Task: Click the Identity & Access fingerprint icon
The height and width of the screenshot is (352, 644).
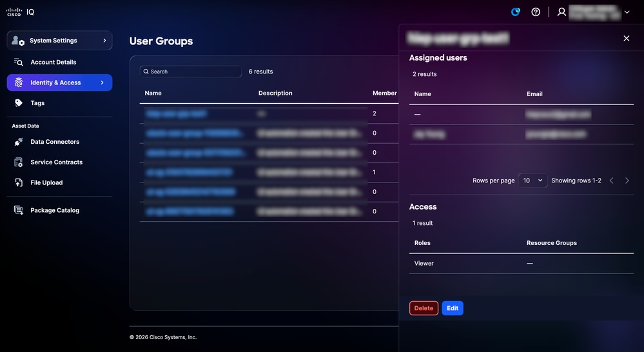Action: [x=19, y=83]
